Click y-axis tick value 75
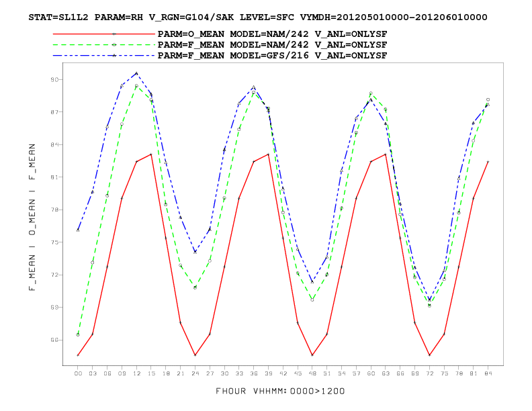This screenshot has height=411, width=532. [54, 242]
